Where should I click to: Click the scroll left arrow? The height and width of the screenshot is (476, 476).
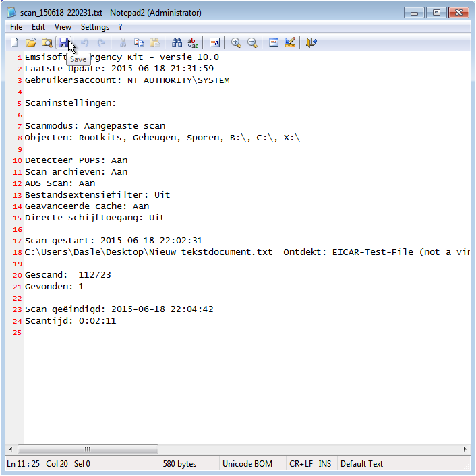pos(11,449)
